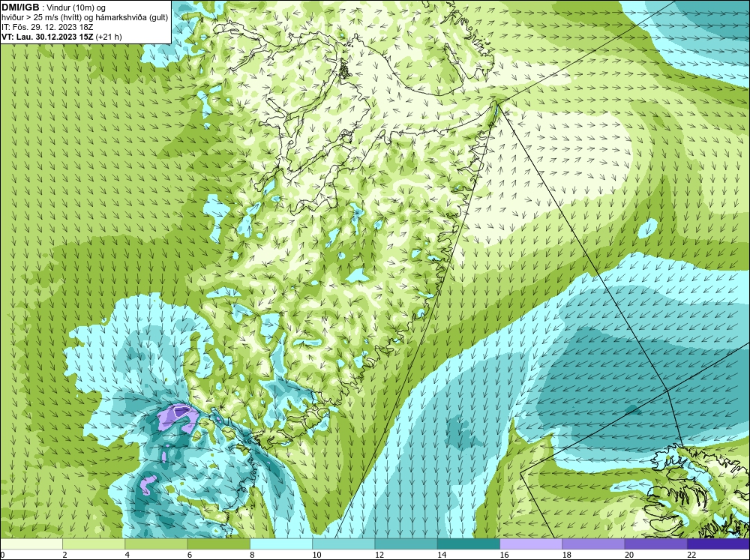
Task: Click the 6–8 m/s darker green swatch
Action: click(218, 544)
